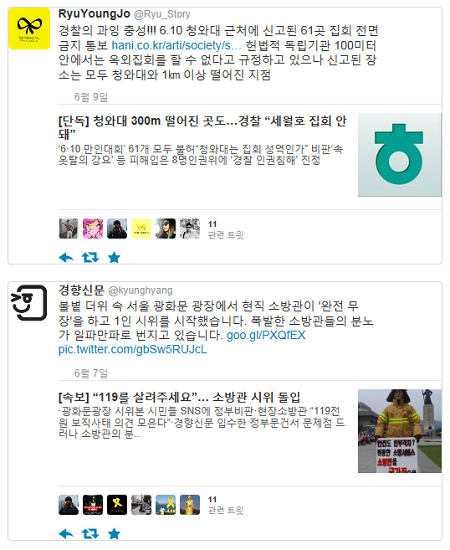Open RyuYoungJo's yellow ribbon avatar
Viewport: 450px width, 550px height.
pos(29,28)
